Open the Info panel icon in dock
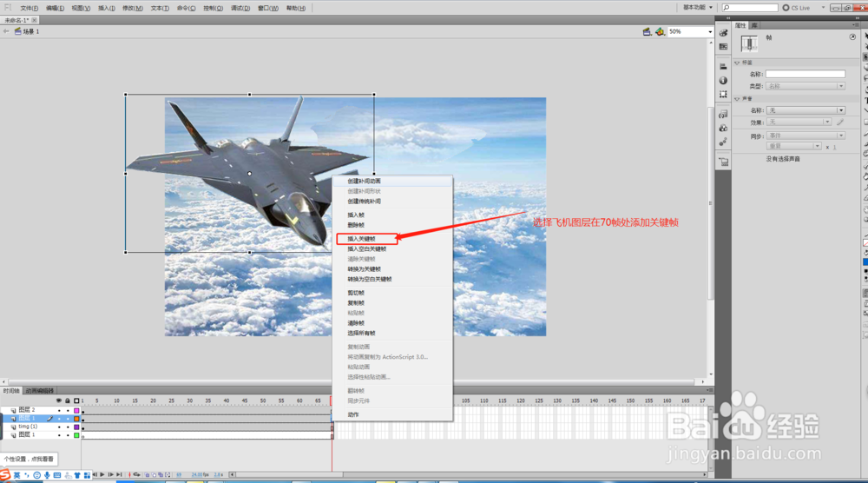 point(723,80)
